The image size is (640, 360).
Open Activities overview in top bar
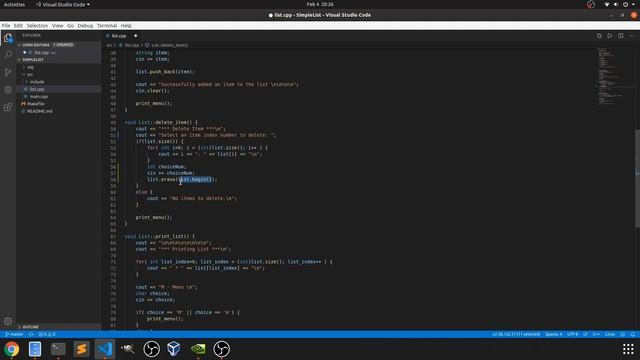[x=14, y=4]
